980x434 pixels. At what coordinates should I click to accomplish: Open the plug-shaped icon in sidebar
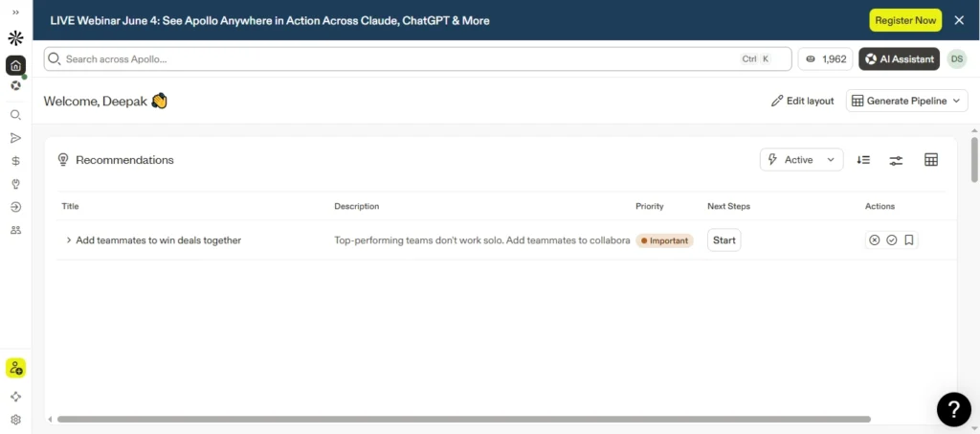tap(15, 184)
